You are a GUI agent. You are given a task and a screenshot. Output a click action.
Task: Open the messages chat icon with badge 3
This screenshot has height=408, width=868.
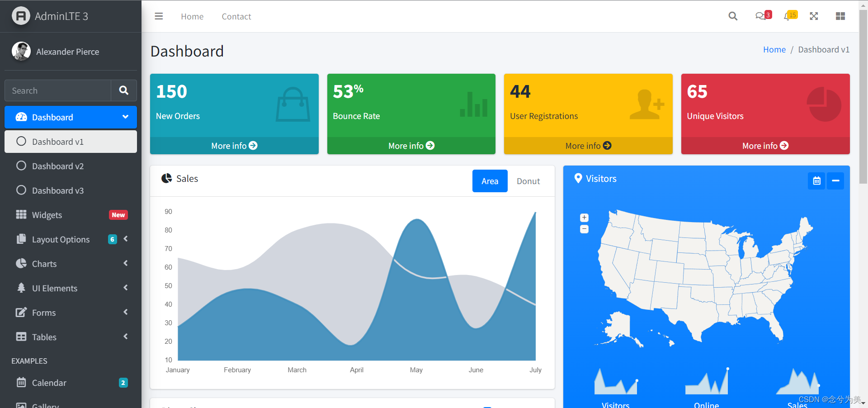(763, 16)
